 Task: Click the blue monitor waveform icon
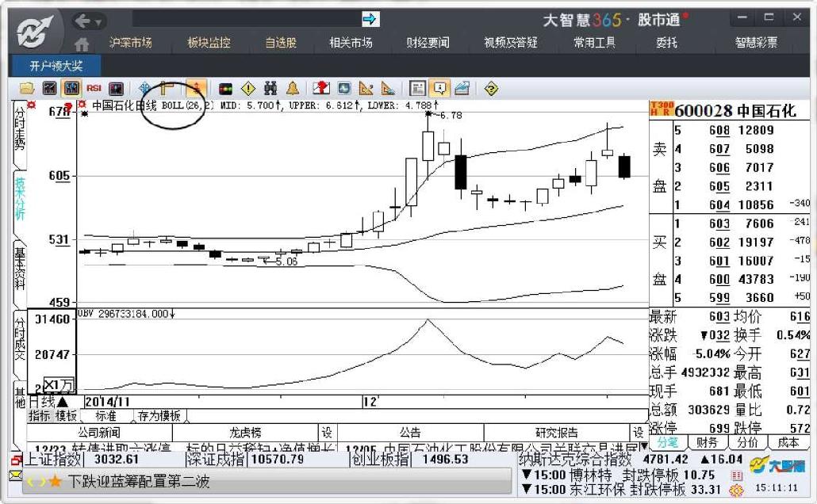(344, 89)
